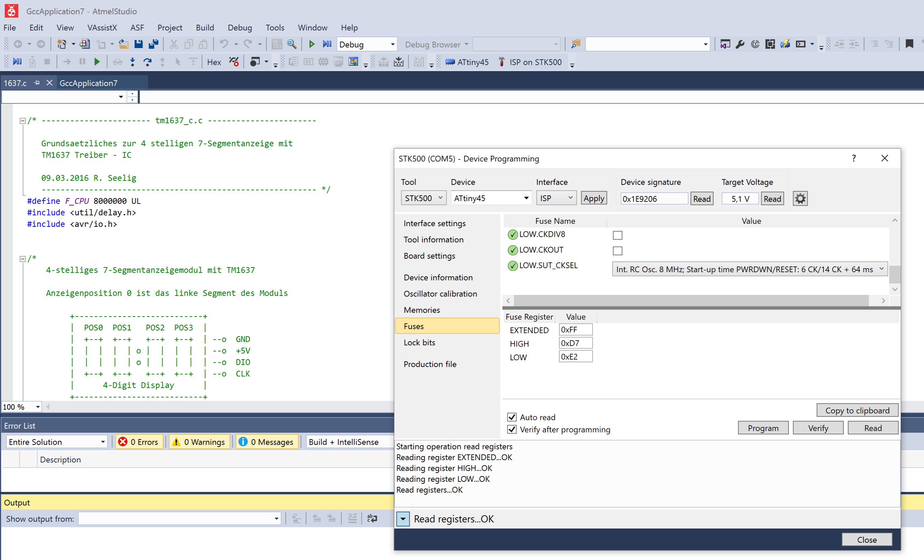The width and height of the screenshot is (924, 560).
Task: Uncheck Verify after programming checkbox
Action: pyautogui.click(x=512, y=429)
